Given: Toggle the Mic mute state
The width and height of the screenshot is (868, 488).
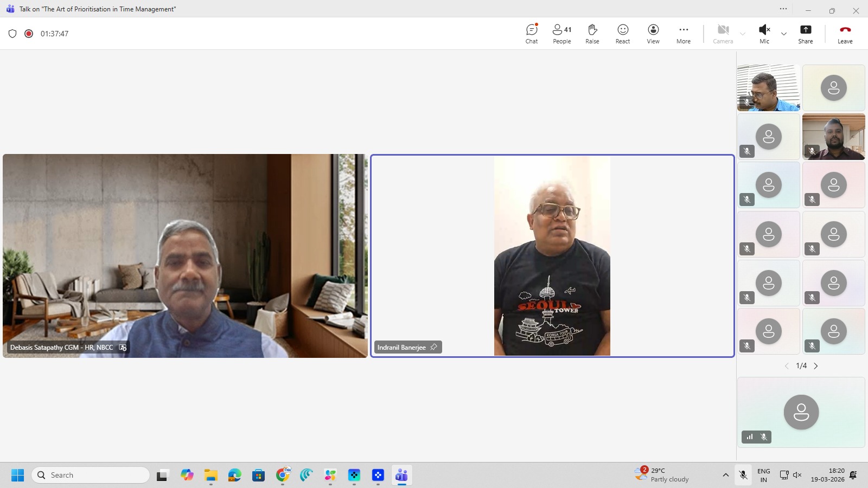Looking at the screenshot, I should point(764,34).
